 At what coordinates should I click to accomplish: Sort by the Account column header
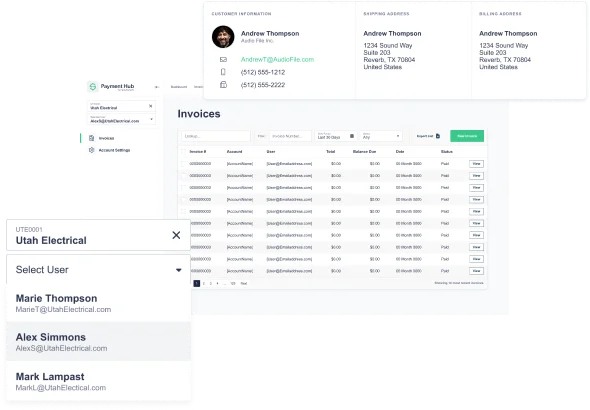point(234,152)
